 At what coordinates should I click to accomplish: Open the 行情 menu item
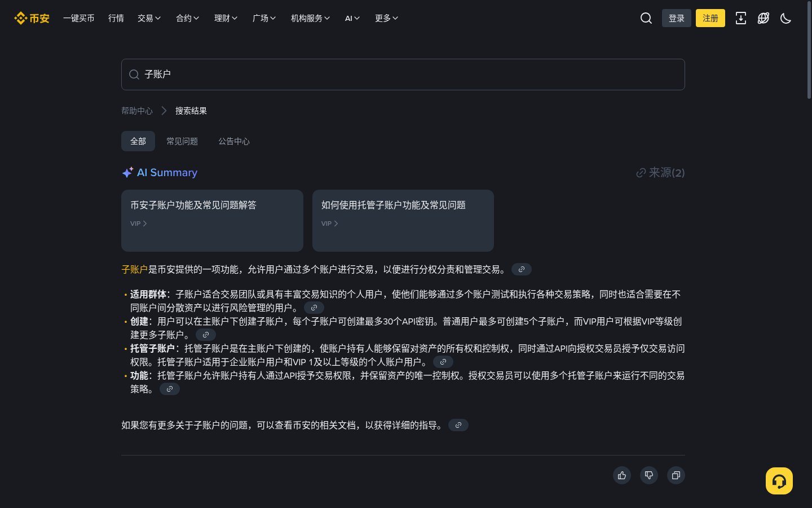(x=116, y=18)
